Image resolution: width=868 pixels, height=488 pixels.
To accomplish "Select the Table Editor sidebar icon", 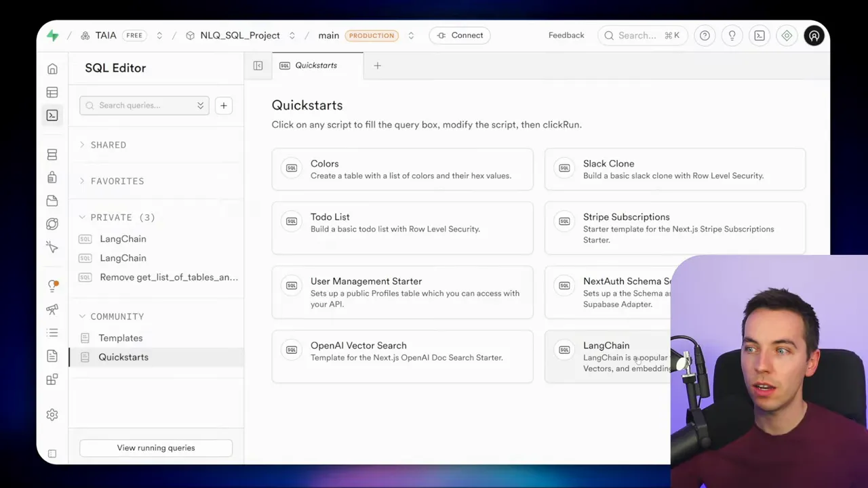I will [52, 92].
